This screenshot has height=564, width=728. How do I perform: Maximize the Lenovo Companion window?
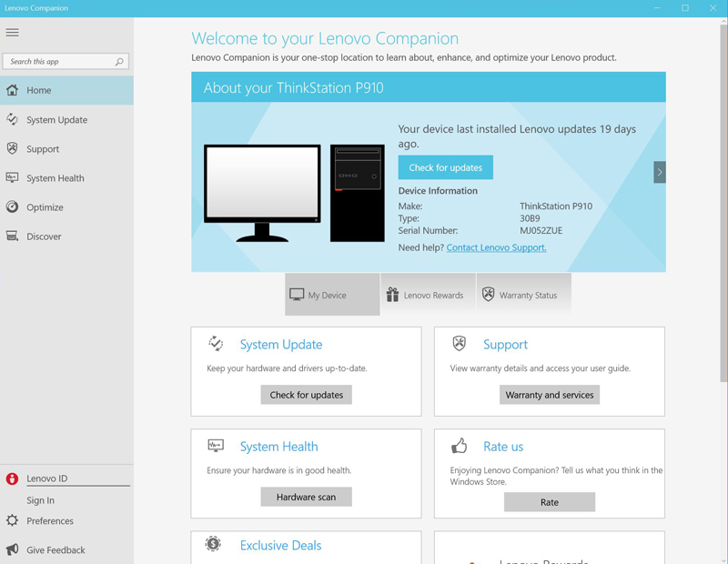click(685, 8)
